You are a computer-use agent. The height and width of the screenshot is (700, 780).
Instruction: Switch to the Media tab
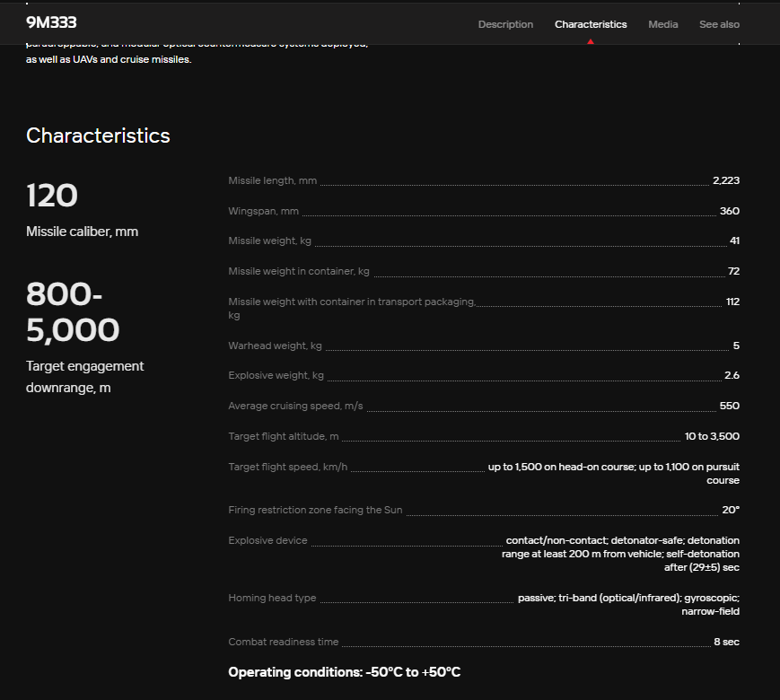tap(662, 24)
